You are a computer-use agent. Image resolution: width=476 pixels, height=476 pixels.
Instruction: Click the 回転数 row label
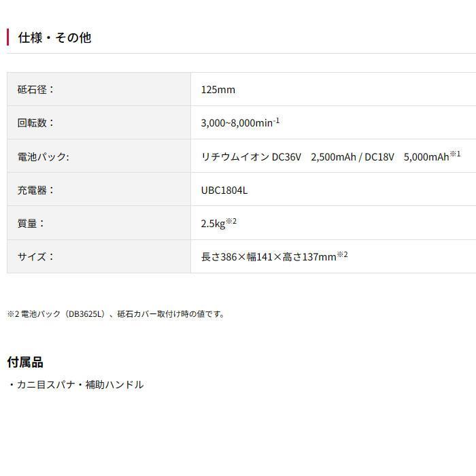coord(35,122)
